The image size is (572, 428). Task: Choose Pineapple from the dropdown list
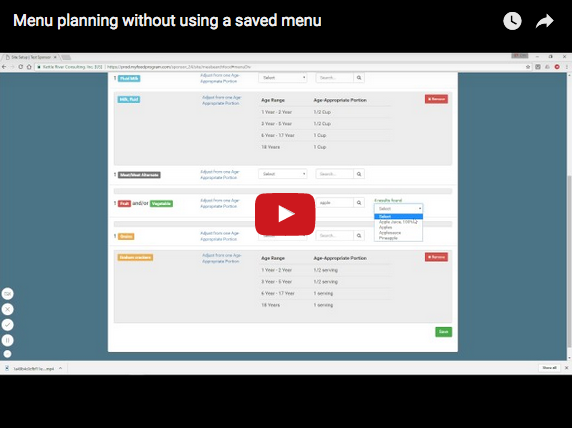coord(388,238)
